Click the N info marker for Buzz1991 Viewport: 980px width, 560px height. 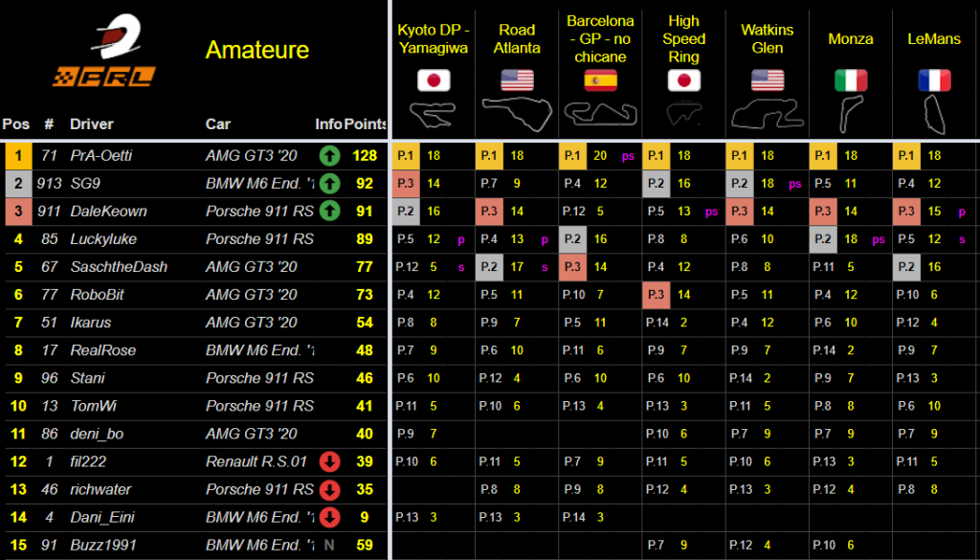tap(329, 546)
